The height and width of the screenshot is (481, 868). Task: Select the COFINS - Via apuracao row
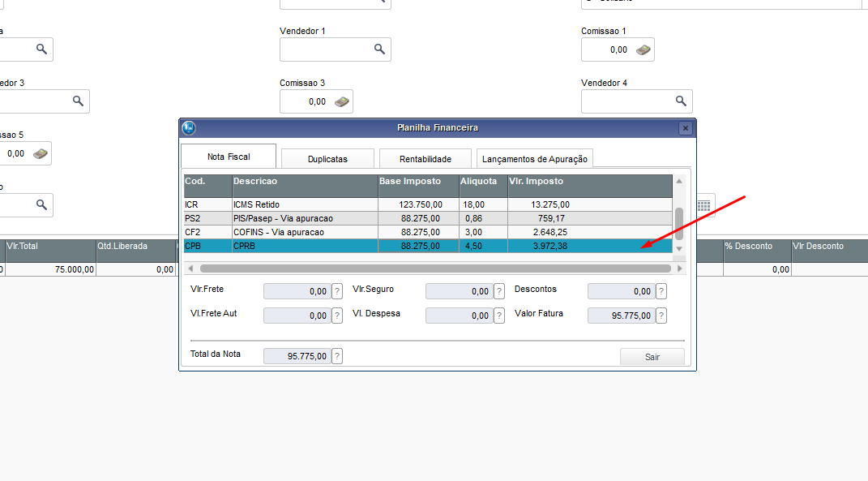point(428,232)
